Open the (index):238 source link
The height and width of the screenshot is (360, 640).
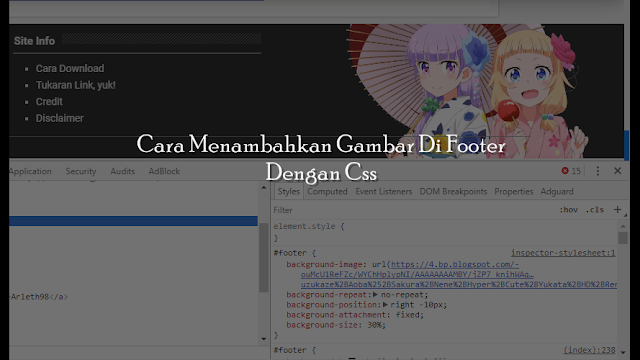[589, 350]
